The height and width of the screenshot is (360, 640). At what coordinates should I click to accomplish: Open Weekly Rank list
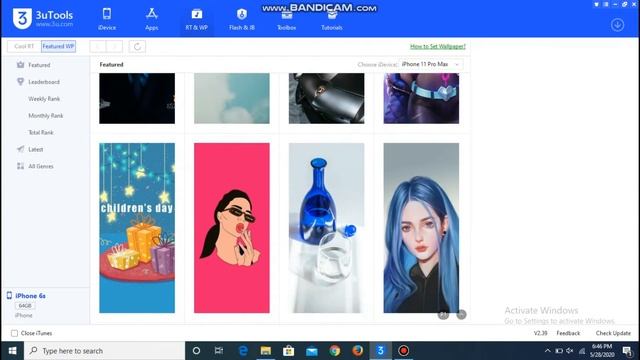[44, 99]
